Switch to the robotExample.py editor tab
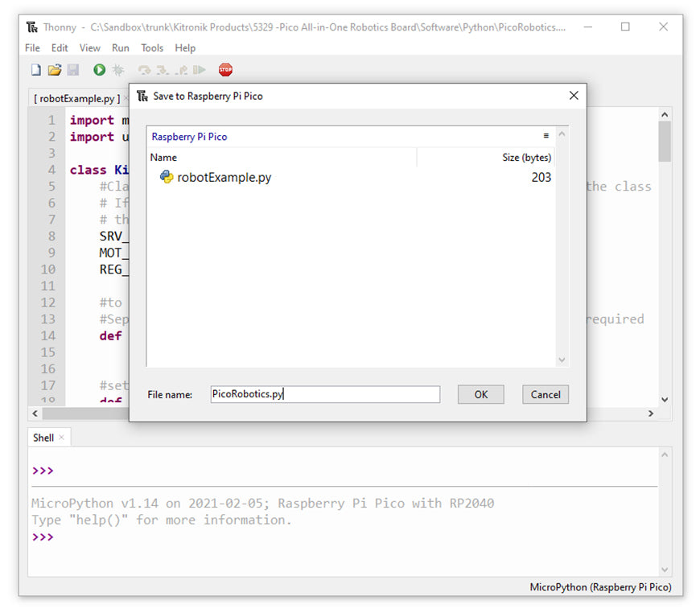Image resolution: width=700 pixels, height=613 pixels. coord(76,99)
